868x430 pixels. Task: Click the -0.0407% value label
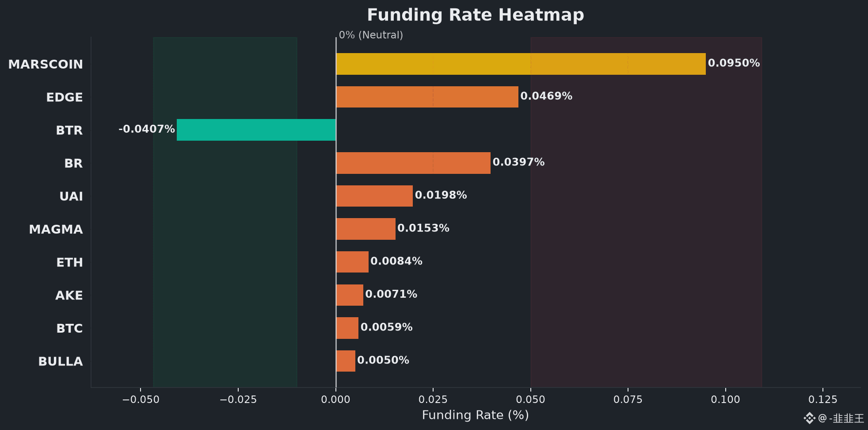[147, 129]
